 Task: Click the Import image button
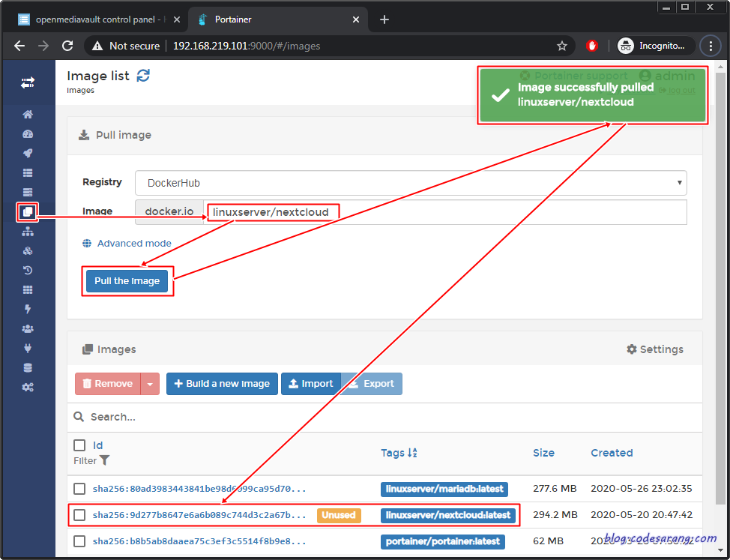[311, 384]
